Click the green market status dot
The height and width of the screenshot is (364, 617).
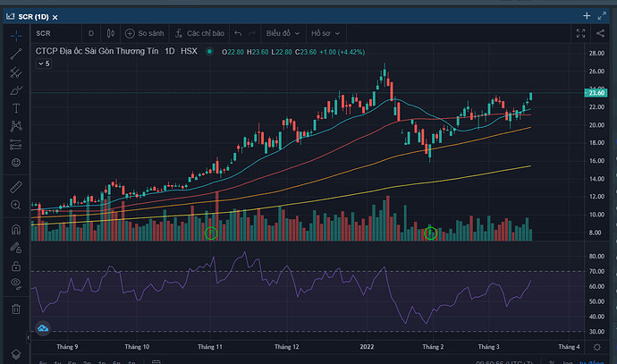tap(209, 52)
